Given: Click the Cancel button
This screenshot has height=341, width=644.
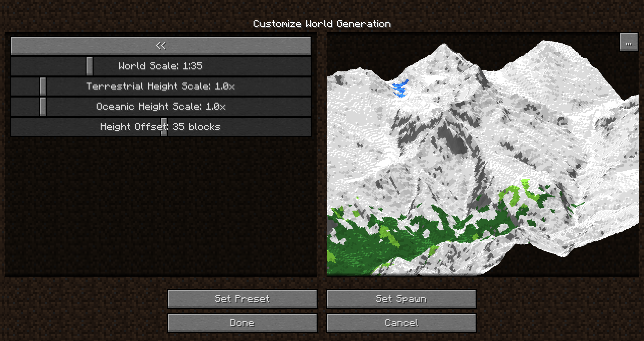Looking at the screenshot, I should (401, 323).
